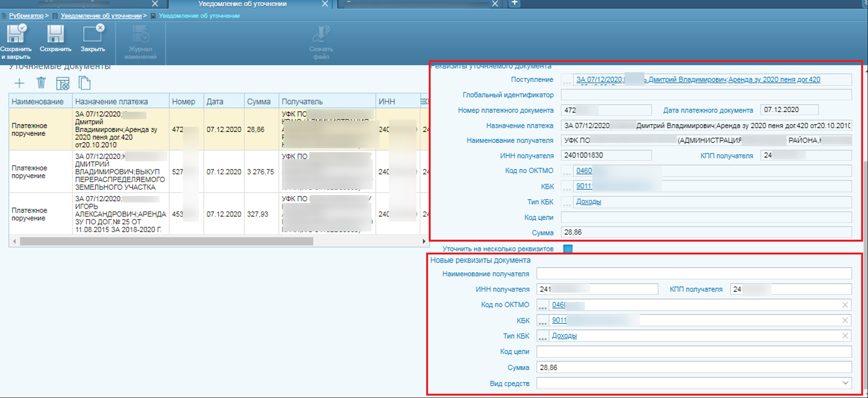This screenshot has height=398, width=868.
Task: Click the copy document icon
Action: pyautogui.click(x=84, y=83)
